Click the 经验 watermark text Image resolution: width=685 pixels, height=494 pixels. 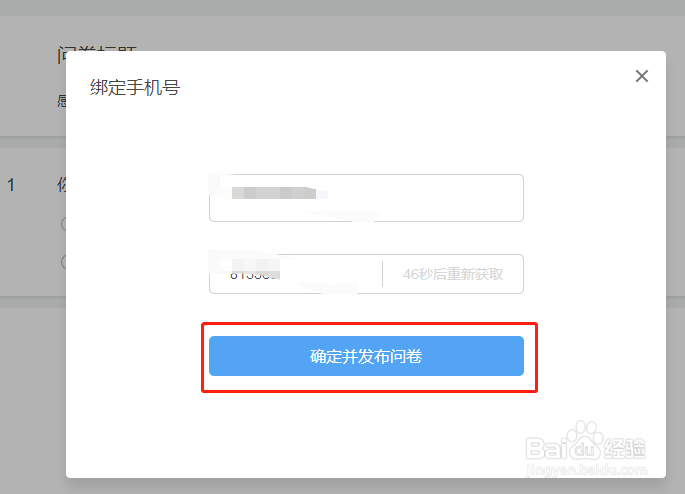(625, 448)
